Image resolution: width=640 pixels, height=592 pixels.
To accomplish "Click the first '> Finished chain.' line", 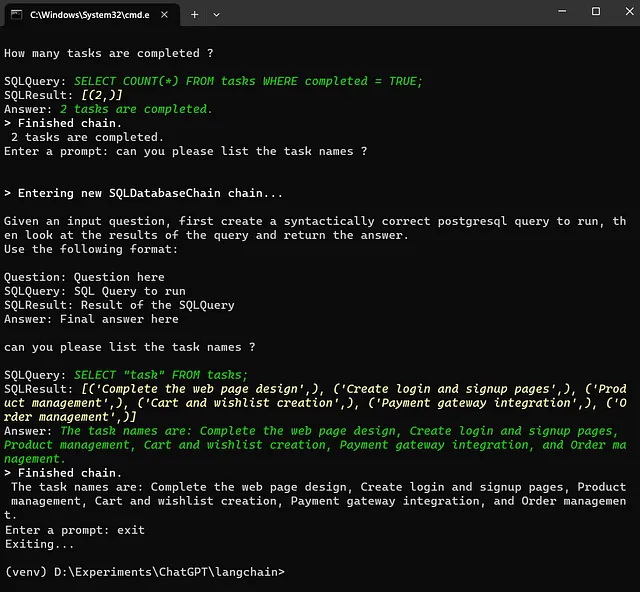I will point(63,123).
